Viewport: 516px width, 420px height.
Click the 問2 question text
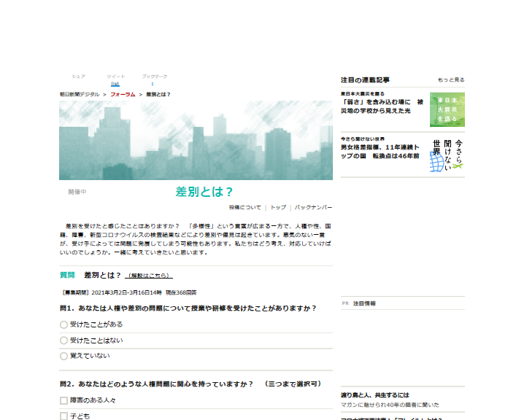tap(190, 384)
